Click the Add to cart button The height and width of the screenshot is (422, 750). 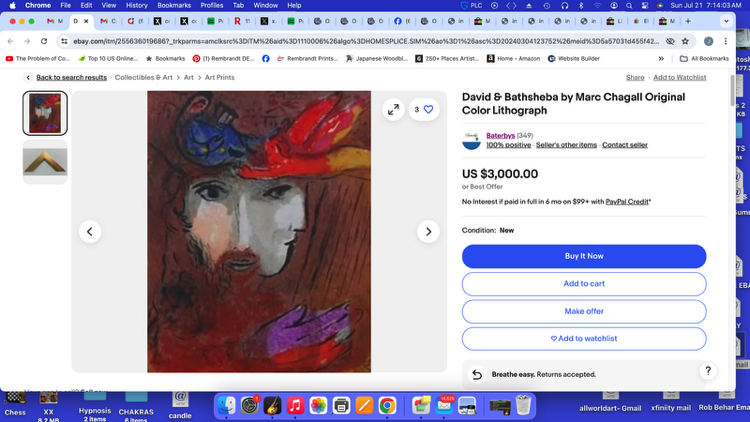tap(584, 284)
